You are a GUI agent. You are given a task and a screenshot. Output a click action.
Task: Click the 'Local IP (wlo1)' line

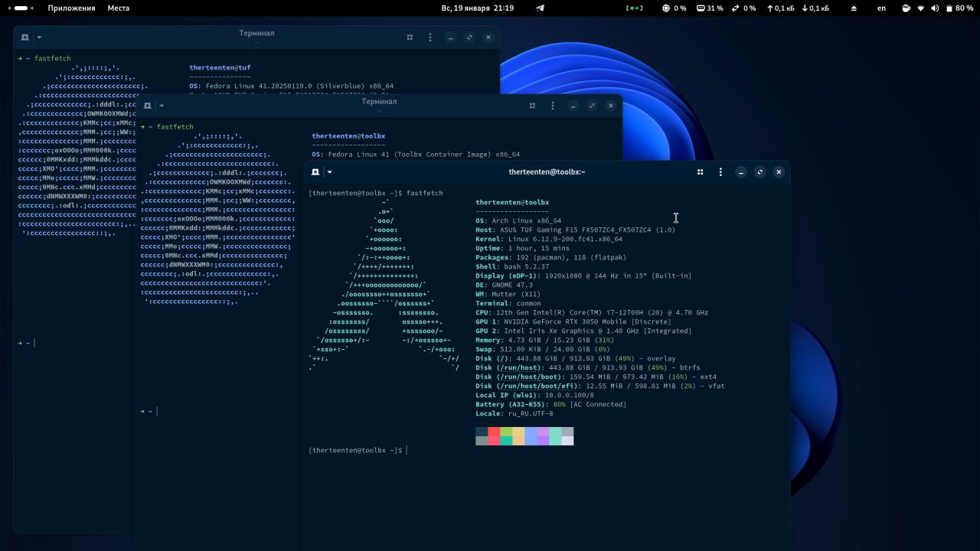534,396
